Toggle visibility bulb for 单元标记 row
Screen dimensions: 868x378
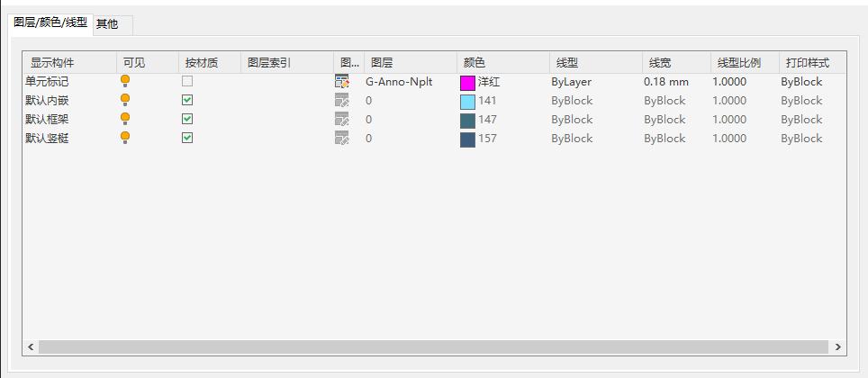tap(125, 82)
